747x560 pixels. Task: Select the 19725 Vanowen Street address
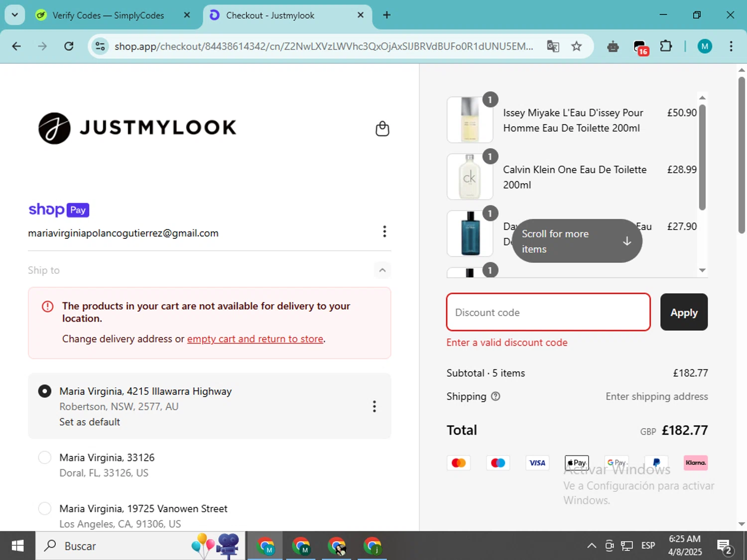45,508
